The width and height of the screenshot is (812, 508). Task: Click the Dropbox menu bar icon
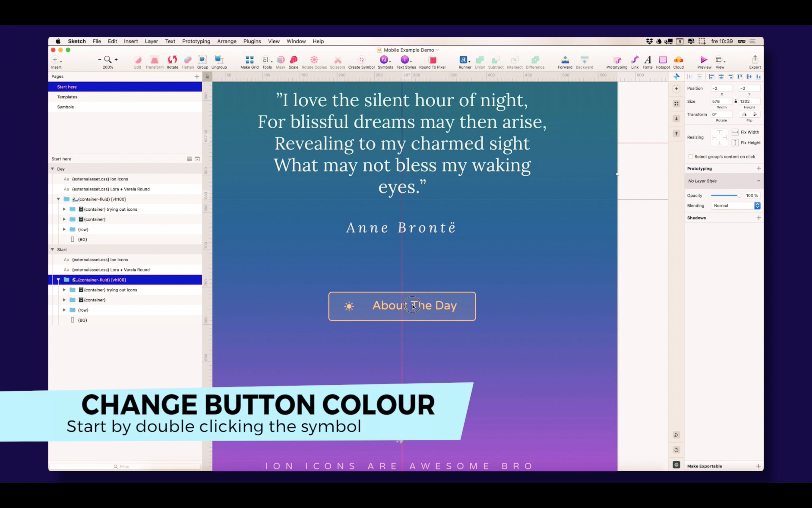649,41
